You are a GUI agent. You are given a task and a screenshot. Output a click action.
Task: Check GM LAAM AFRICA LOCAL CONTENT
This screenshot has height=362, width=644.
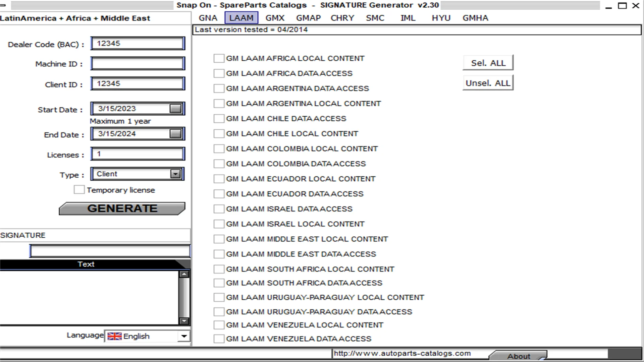(219, 58)
